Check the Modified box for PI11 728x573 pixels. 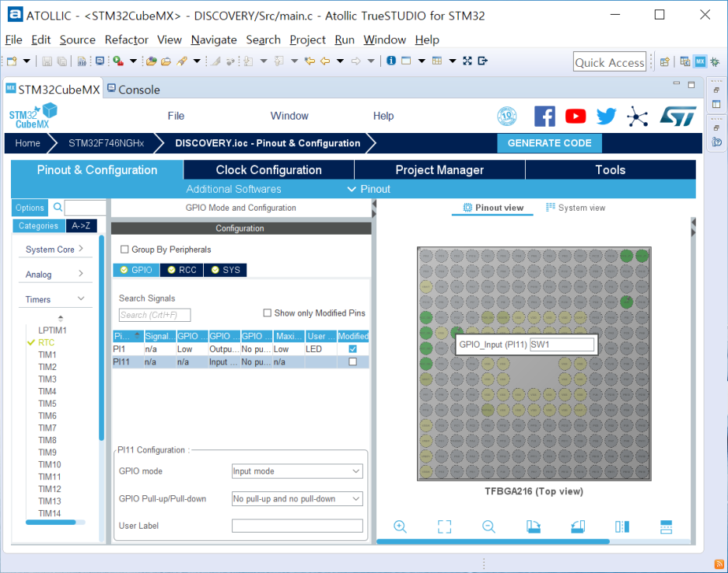[353, 362]
